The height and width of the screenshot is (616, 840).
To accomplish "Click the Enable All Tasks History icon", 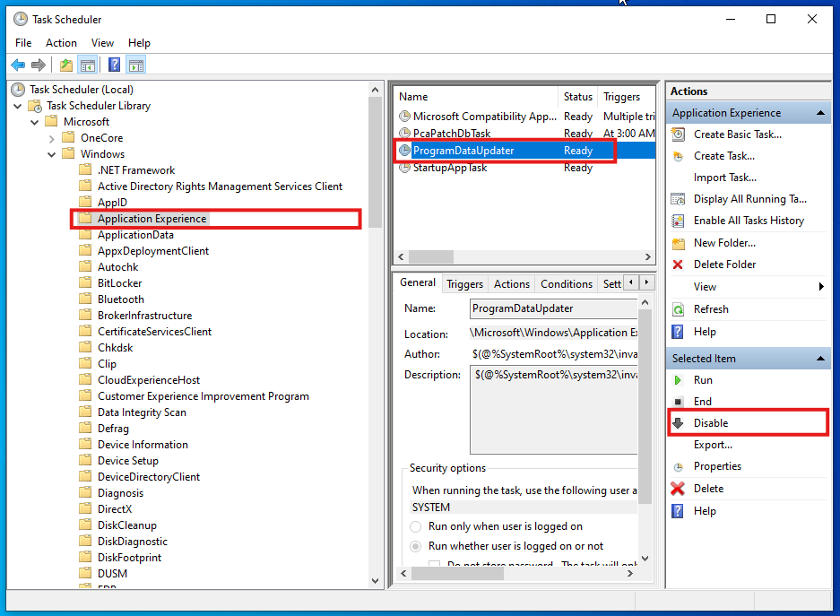I will tap(679, 221).
